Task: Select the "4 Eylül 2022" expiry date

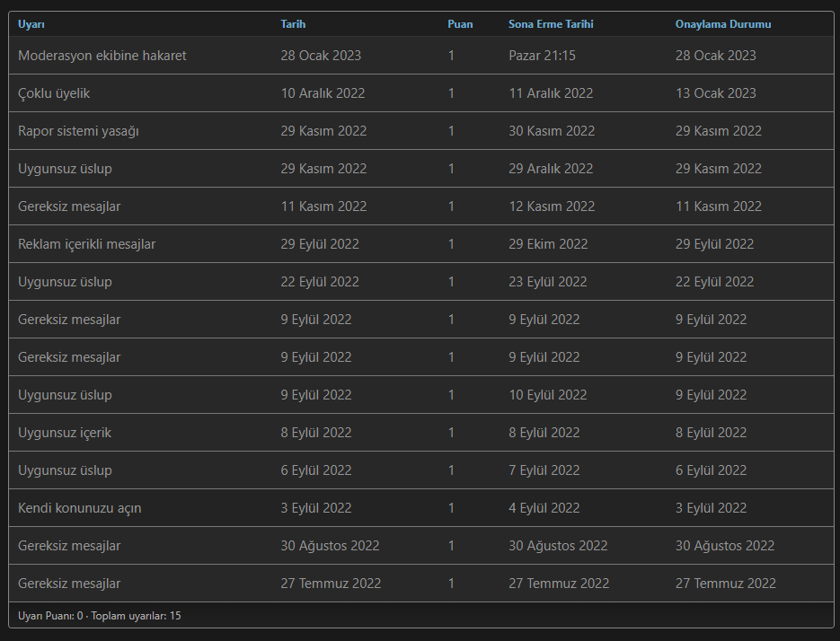Action: pyautogui.click(x=544, y=508)
